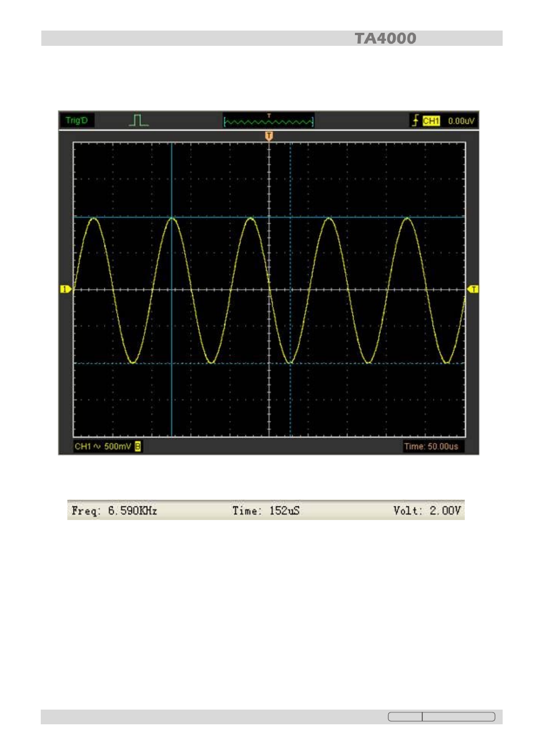Click the yellow trigger level T marker
540x756 pixels.
(473, 289)
